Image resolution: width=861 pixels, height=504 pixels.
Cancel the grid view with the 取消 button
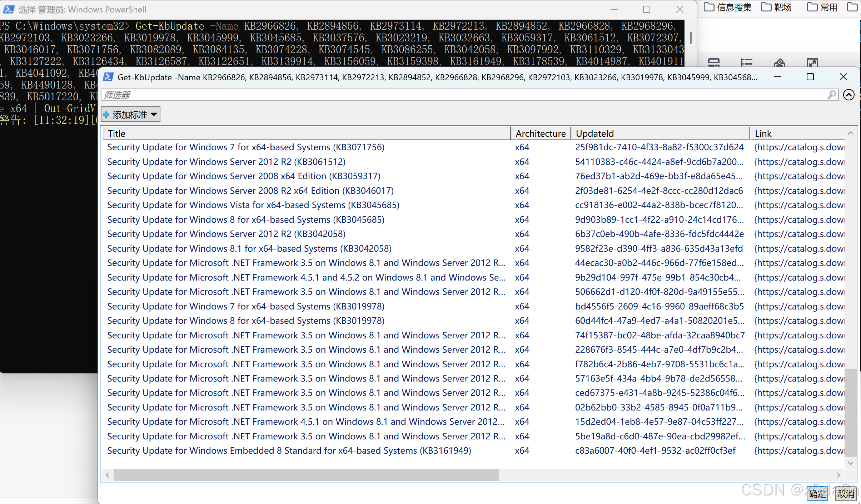pyautogui.click(x=846, y=494)
